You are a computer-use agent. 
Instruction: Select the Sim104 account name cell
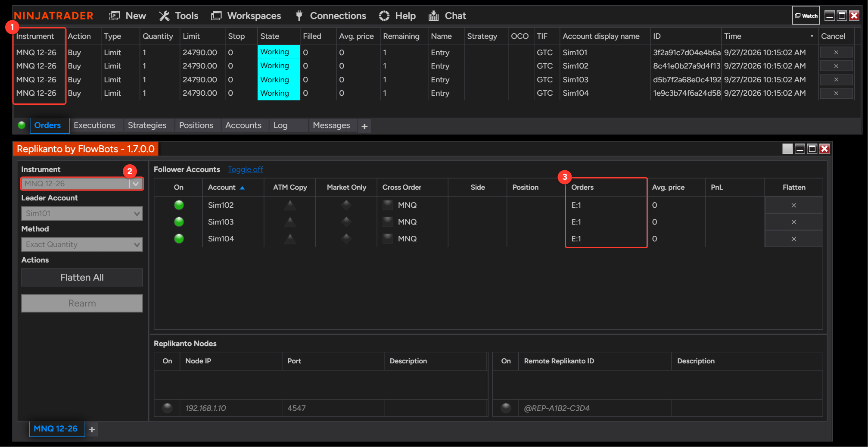[x=604, y=93]
